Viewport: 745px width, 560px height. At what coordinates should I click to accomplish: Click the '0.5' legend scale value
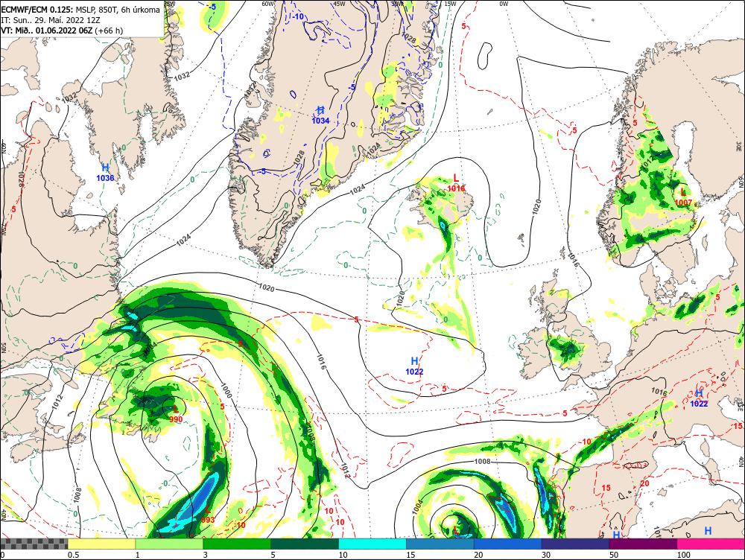coord(73,555)
